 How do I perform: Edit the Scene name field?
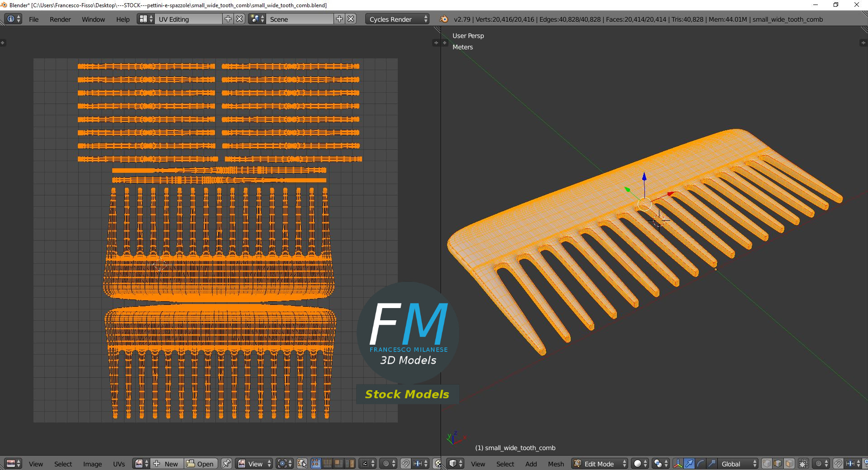pyautogui.click(x=300, y=19)
